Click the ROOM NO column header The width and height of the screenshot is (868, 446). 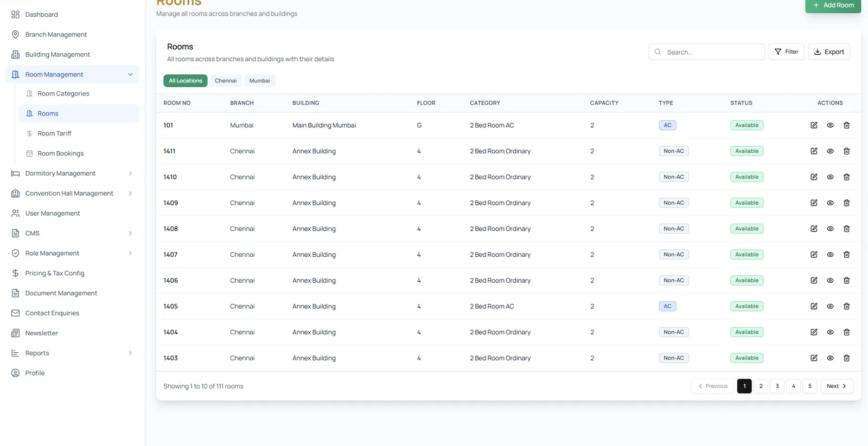tap(177, 103)
